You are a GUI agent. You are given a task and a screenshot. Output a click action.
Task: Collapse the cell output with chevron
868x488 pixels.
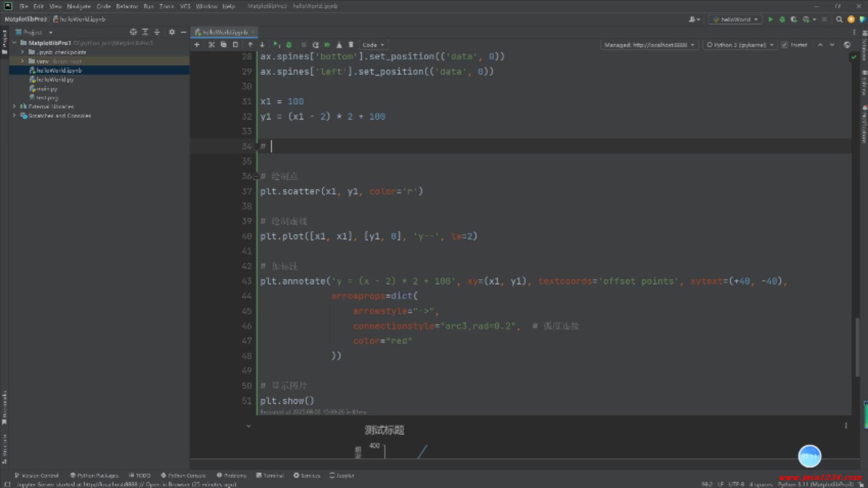tap(248, 426)
